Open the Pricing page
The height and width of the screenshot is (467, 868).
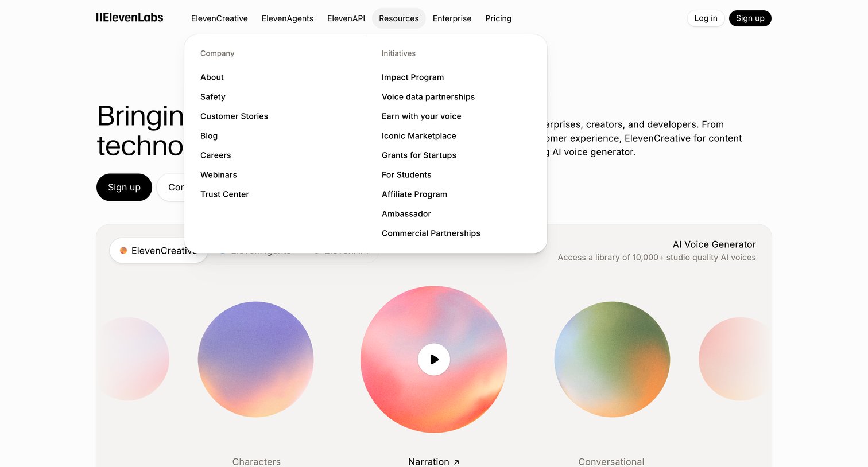click(x=498, y=18)
